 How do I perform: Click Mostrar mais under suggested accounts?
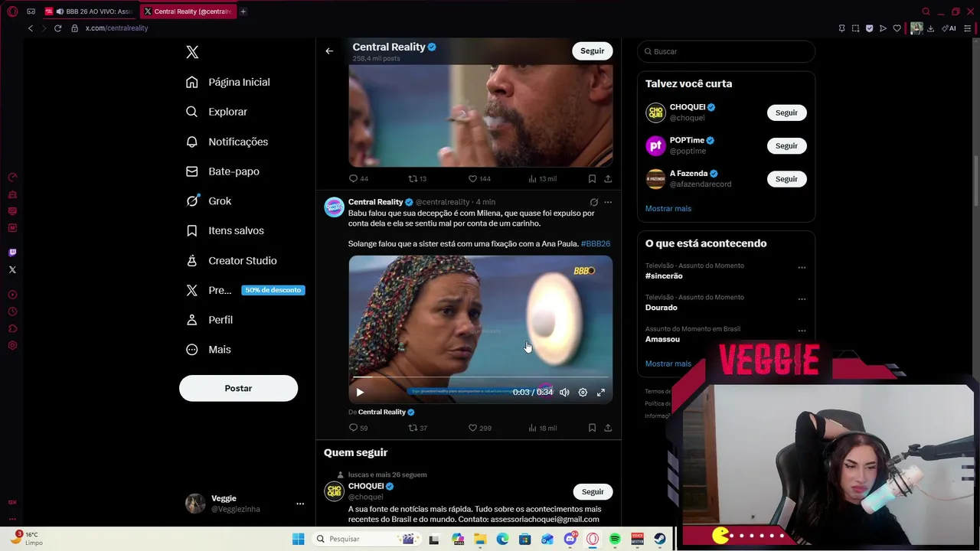(668, 208)
